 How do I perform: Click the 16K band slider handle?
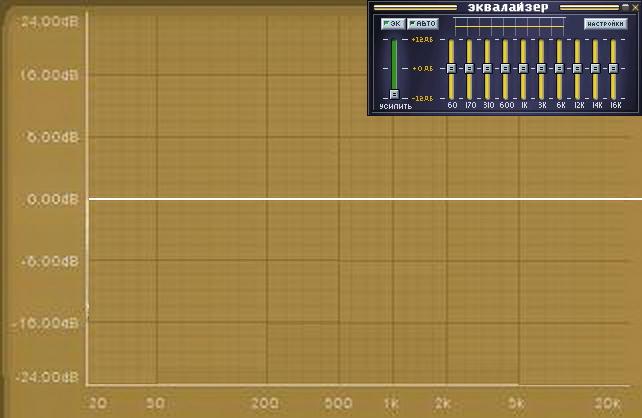(613, 68)
